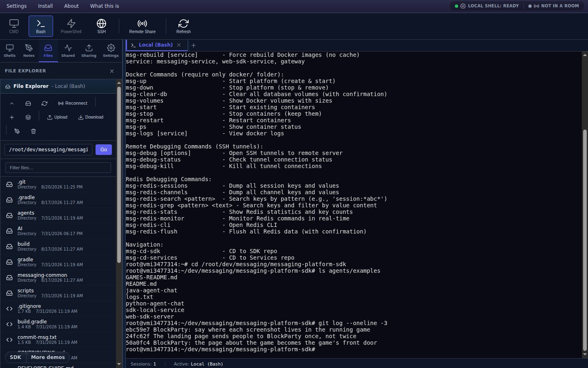Click Active: Local (Bash) in status bar
This screenshot has height=368, width=588.
[198, 364]
